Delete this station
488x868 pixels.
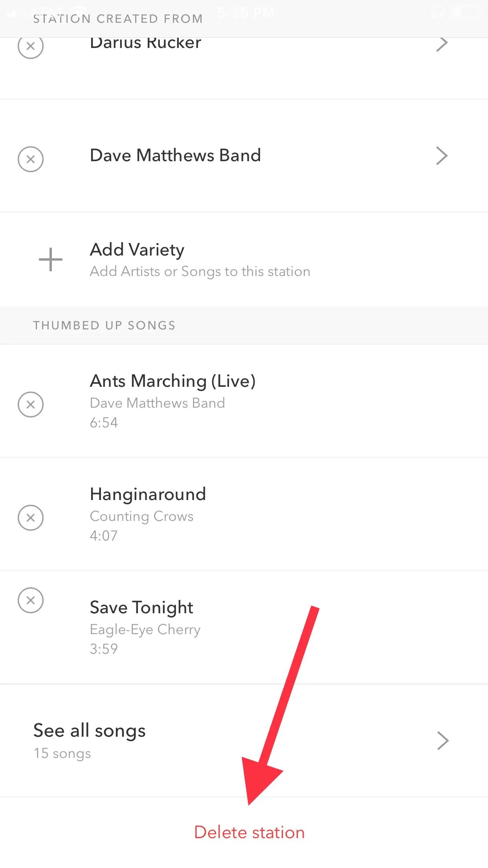[250, 833]
